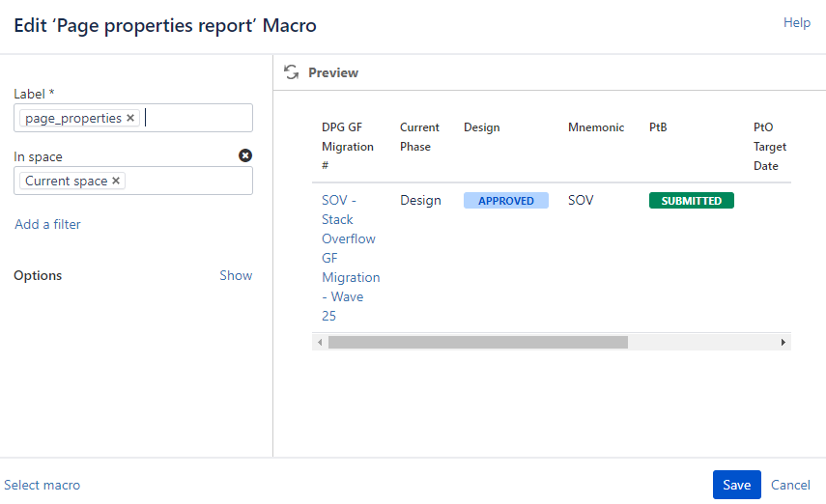Click the Select macro link
This screenshot has height=504, width=826.
[43, 485]
